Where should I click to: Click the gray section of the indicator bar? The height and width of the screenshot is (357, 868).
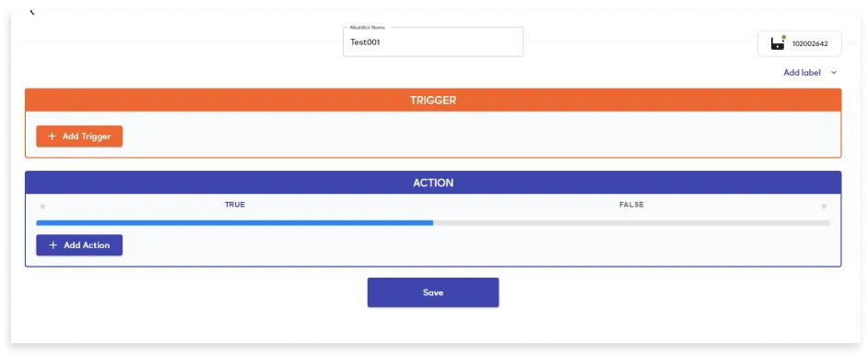(631, 223)
